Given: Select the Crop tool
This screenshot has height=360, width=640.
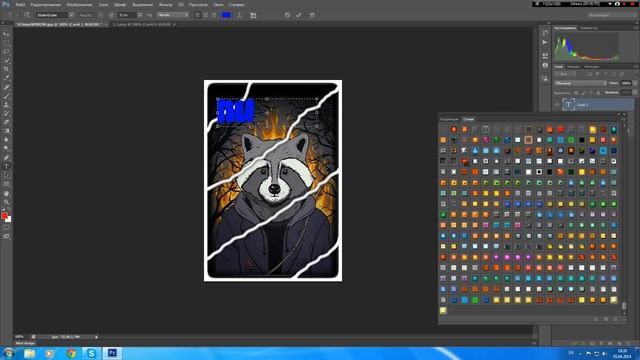Looking at the screenshot, I should pyautogui.click(x=6, y=69).
